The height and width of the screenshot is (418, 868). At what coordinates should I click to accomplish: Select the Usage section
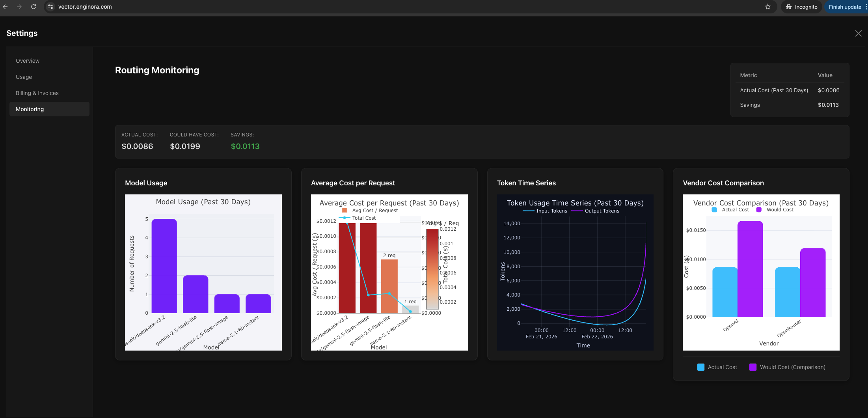coord(24,77)
